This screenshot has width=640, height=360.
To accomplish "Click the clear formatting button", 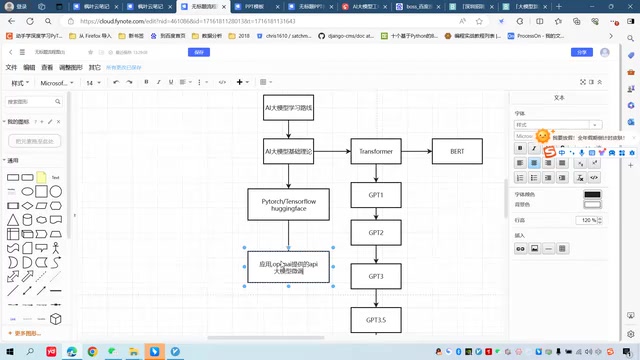I will click(x=580, y=178).
